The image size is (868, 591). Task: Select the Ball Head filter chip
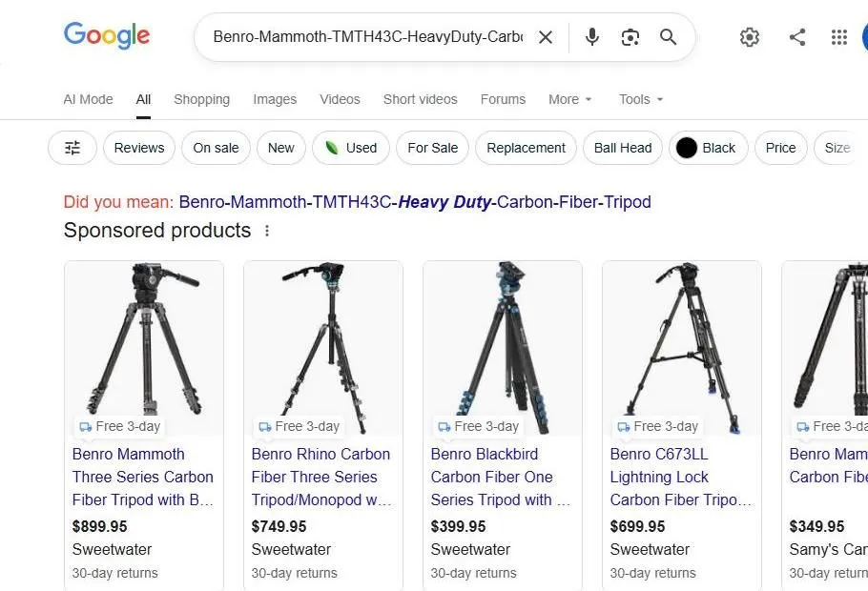click(622, 148)
